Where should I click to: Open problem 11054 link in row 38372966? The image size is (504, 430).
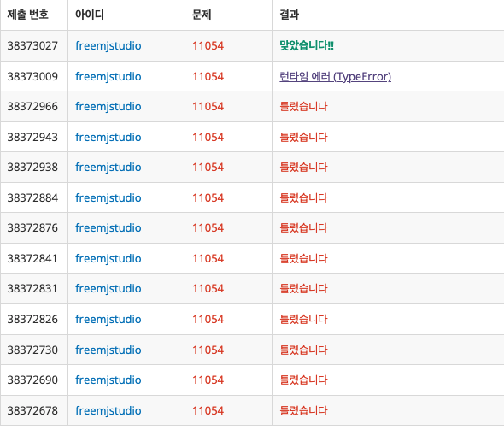click(208, 107)
